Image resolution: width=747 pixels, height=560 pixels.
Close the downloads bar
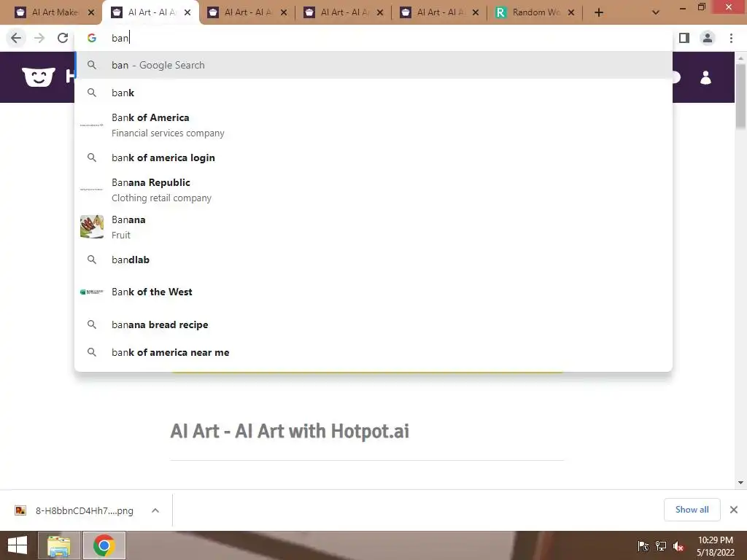[734, 510]
